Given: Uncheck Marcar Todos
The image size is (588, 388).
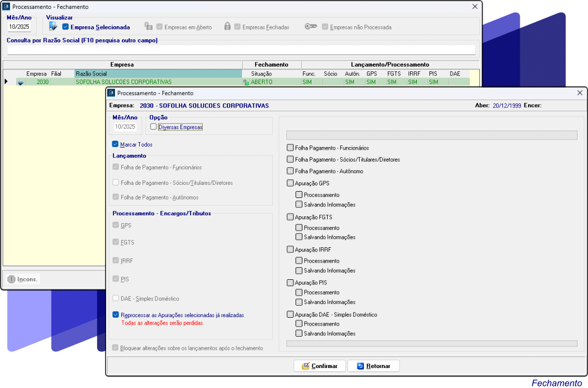Looking at the screenshot, I should pyautogui.click(x=115, y=144).
